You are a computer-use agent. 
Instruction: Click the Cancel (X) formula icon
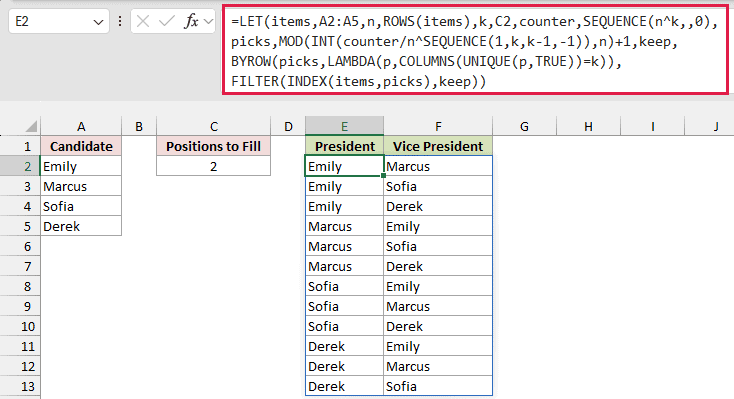click(x=143, y=21)
